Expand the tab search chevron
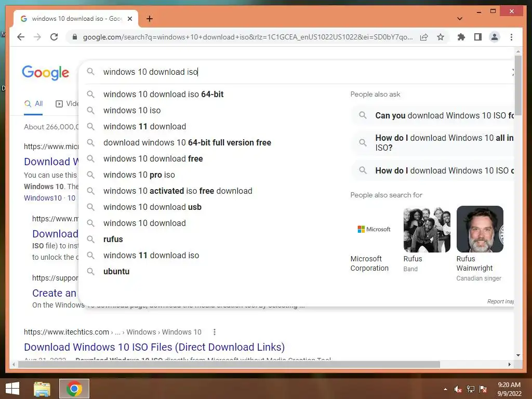Screen dimensions: 532x399 [459, 19]
